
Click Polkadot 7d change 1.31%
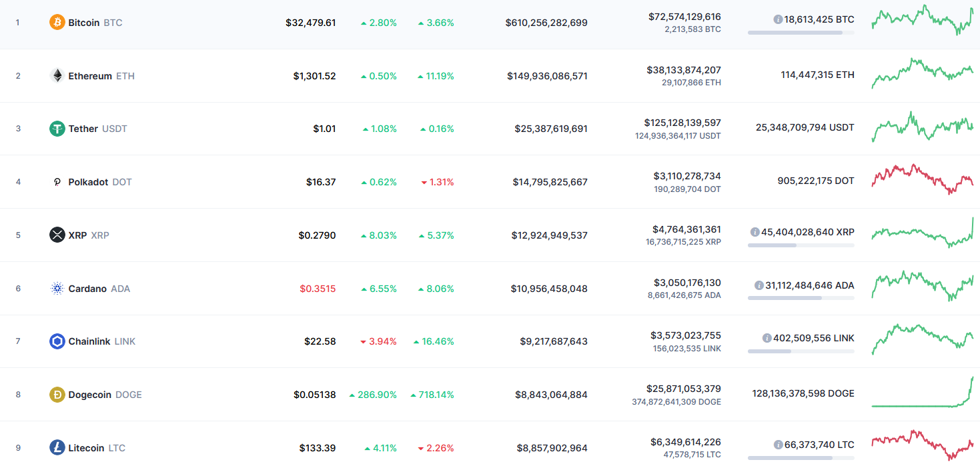pos(438,182)
